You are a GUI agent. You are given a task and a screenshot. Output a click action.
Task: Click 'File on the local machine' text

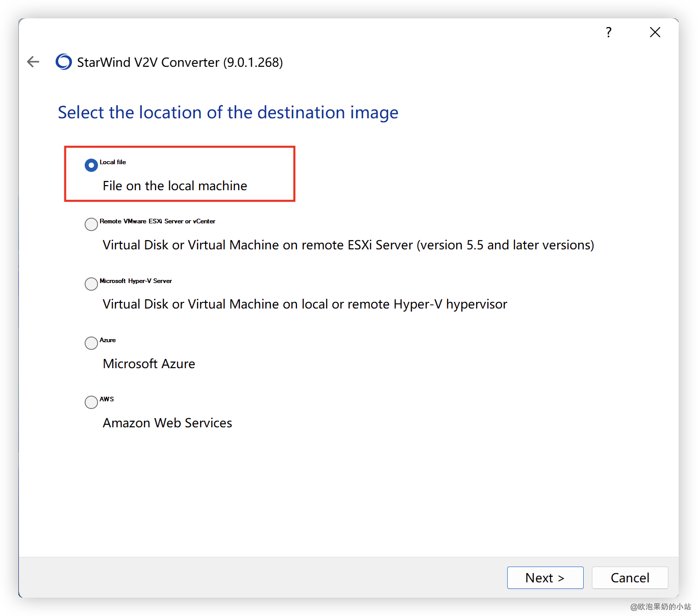click(x=175, y=186)
